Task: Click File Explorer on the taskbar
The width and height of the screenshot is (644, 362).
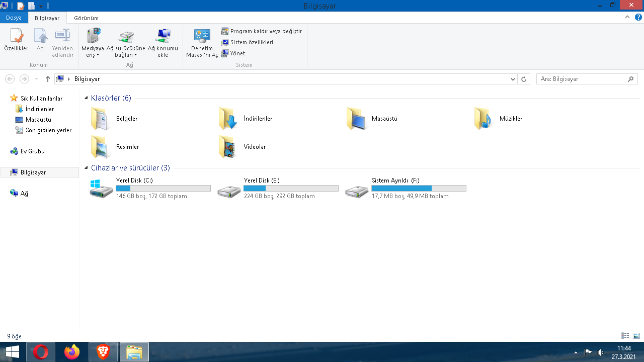Action: (x=134, y=352)
